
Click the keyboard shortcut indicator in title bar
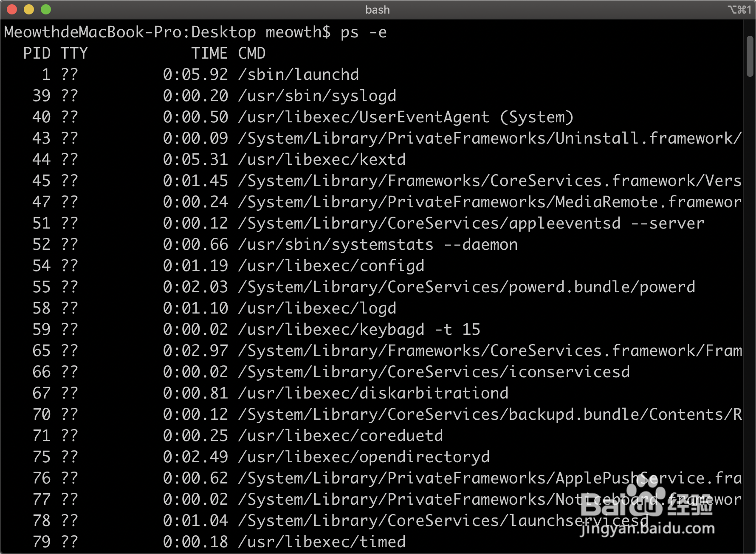pos(739,9)
